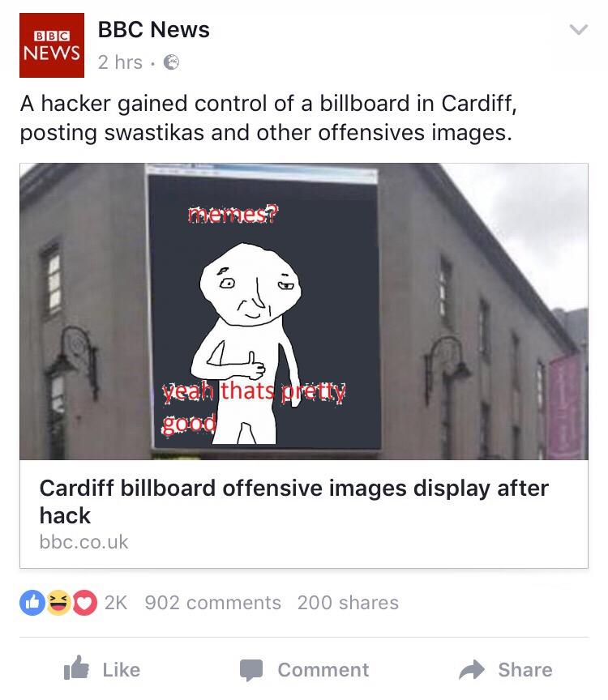The width and height of the screenshot is (608, 700).
Task: Open the hacked billboard article image
Action: pyautogui.click(x=304, y=311)
